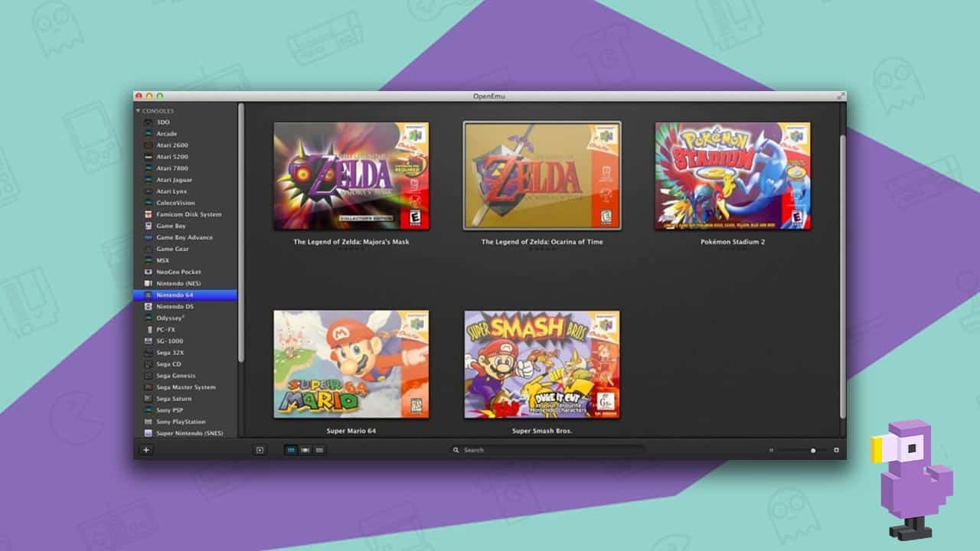Select Super Mario 64 cover
Screen dimensions: 980x551
[351, 364]
